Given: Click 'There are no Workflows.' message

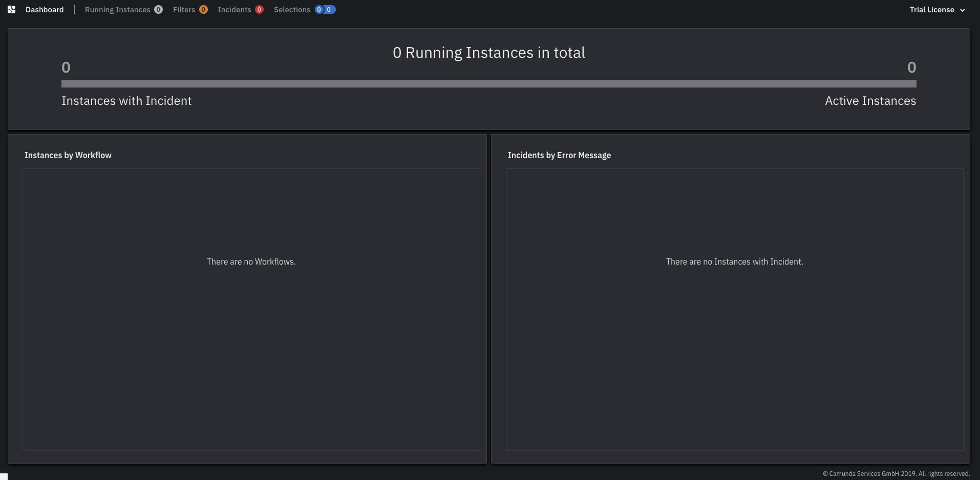Looking at the screenshot, I should pos(251,261).
